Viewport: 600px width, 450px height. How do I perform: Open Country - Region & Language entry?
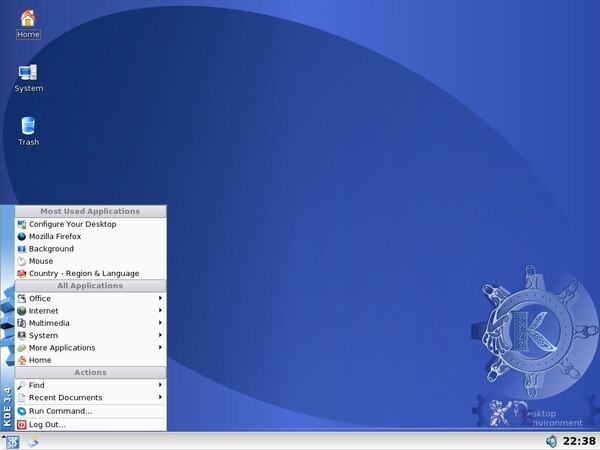pyautogui.click(x=91, y=274)
